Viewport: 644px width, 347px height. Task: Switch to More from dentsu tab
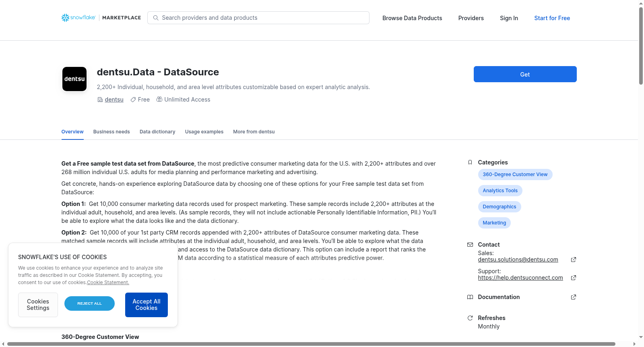[x=254, y=132]
